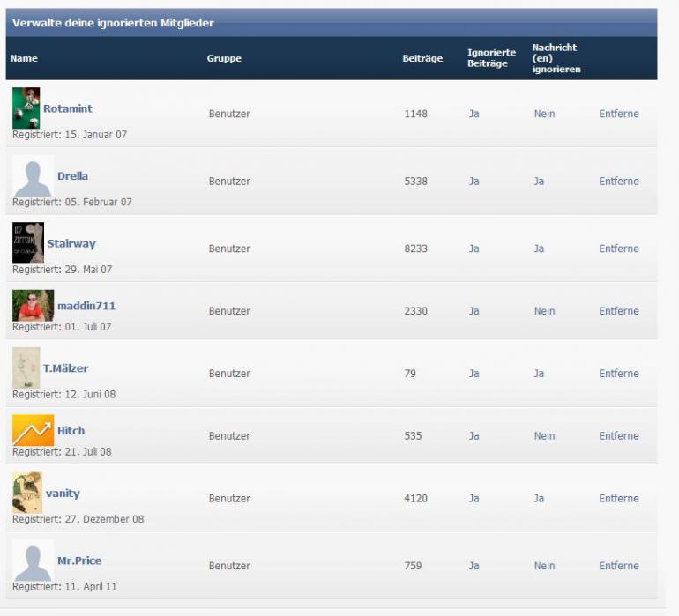Toggle ignored posts 'Ja' for maddin711
679x616 pixels.
[474, 311]
